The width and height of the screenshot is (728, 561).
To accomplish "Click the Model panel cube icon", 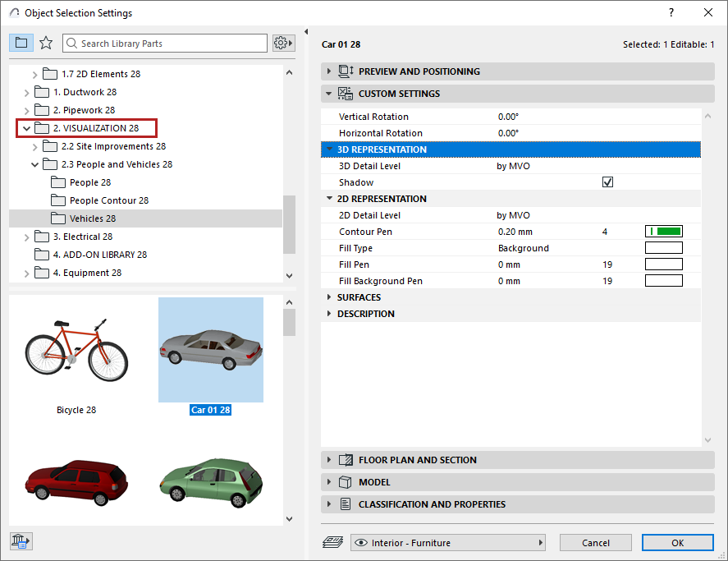I will [346, 482].
